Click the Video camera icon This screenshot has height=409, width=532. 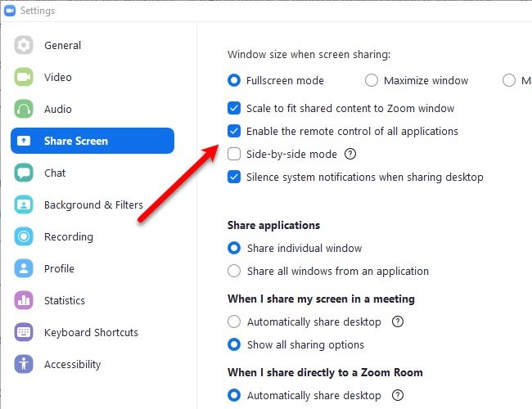point(24,78)
